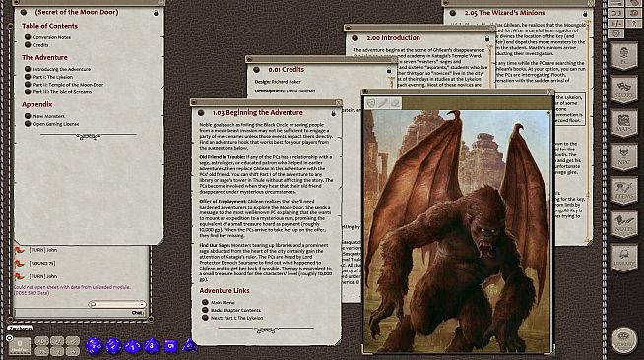Click the question-mark style shortcut icon

(x=634, y=24)
